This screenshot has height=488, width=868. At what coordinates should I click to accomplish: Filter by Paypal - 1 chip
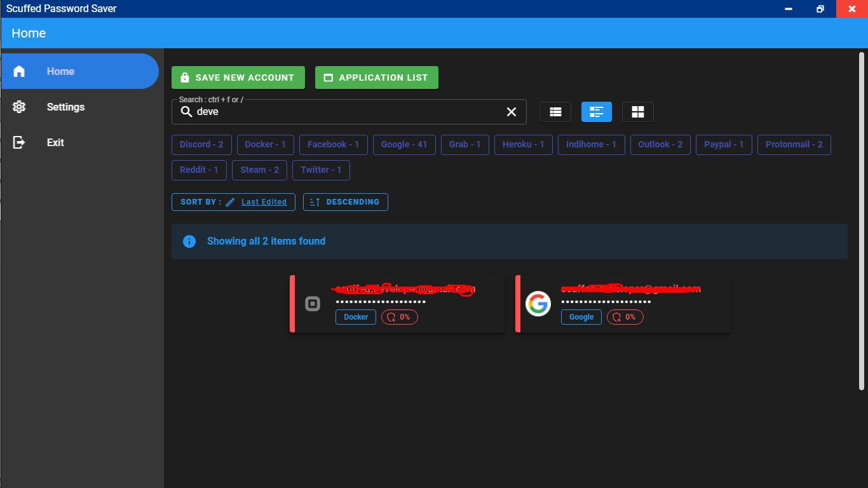724,144
